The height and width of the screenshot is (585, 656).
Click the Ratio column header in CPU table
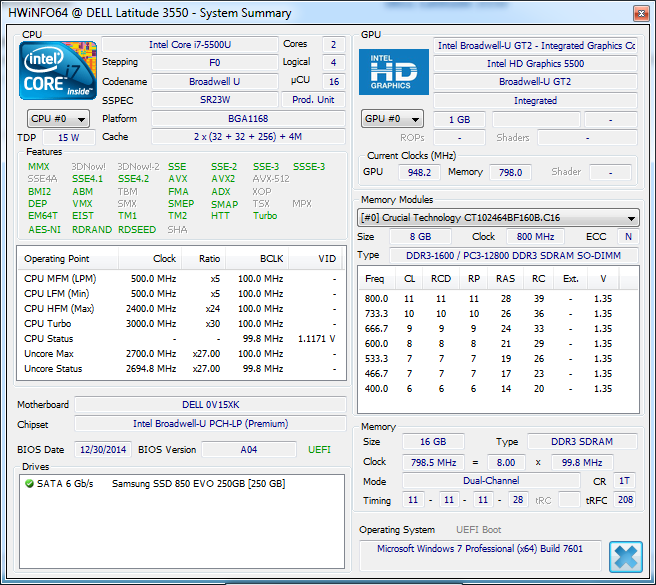(x=203, y=259)
